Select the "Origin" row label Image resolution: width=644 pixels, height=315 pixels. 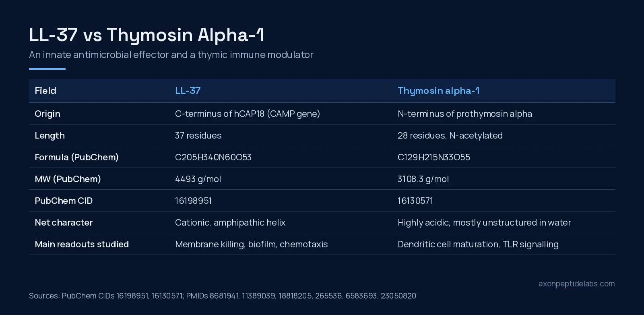pos(47,114)
